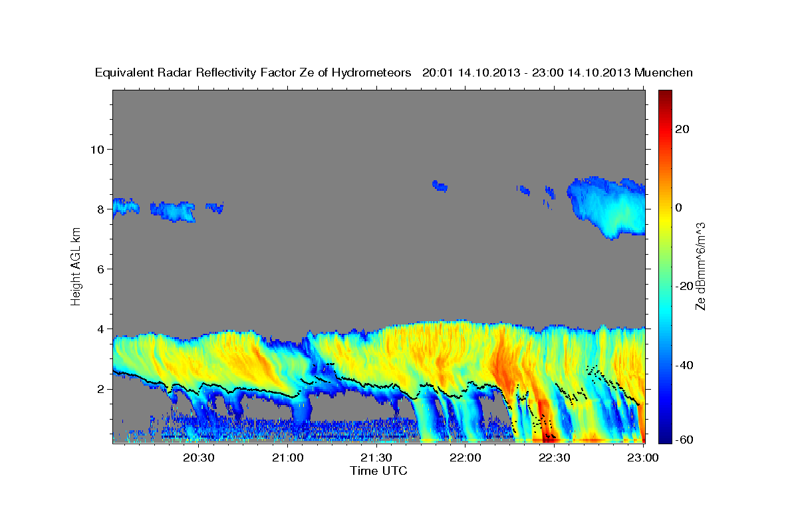Screen dimensions: 798x532
Task: Click the colorbar label '-20'
Action: coord(684,286)
